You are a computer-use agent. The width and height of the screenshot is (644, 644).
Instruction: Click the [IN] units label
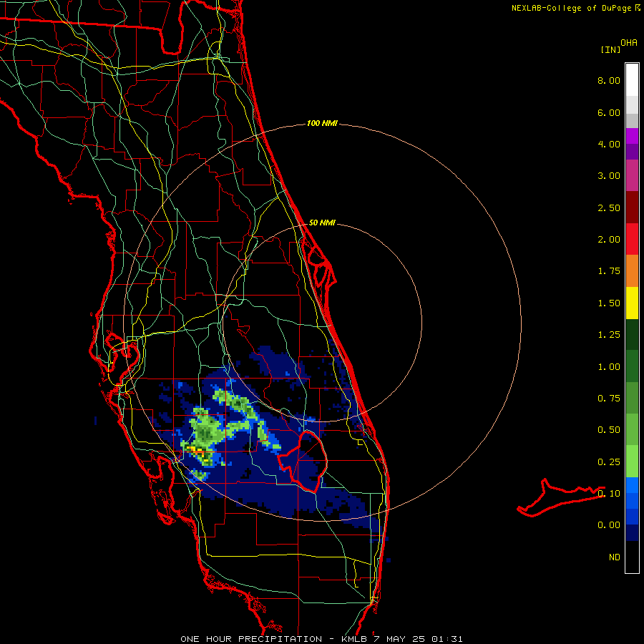point(611,49)
